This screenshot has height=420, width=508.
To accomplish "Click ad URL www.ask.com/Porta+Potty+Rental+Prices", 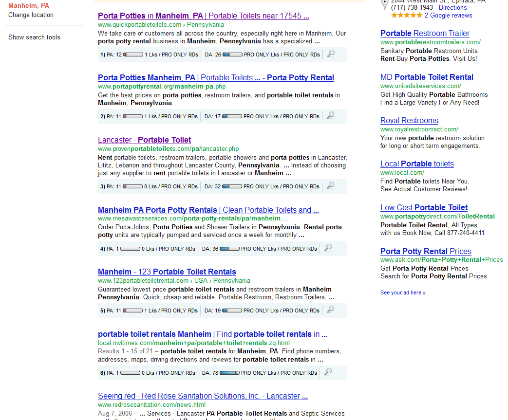I will (442, 260).
